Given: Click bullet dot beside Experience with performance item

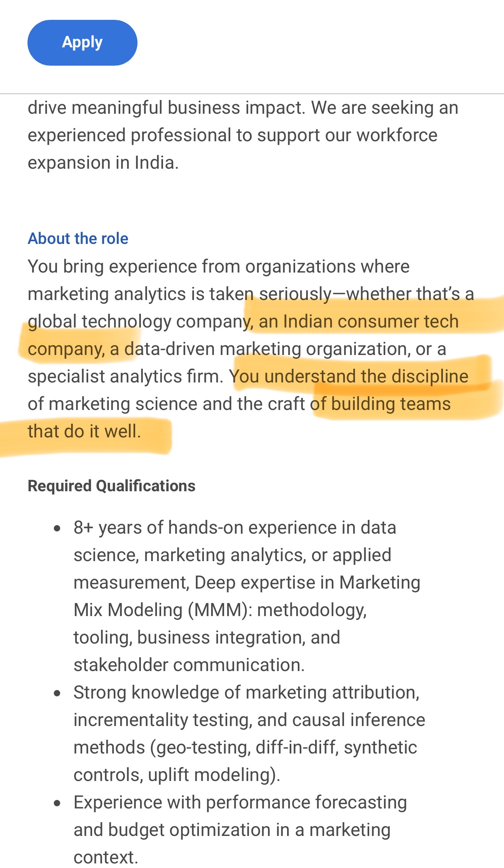Looking at the screenshot, I should (x=57, y=803).
